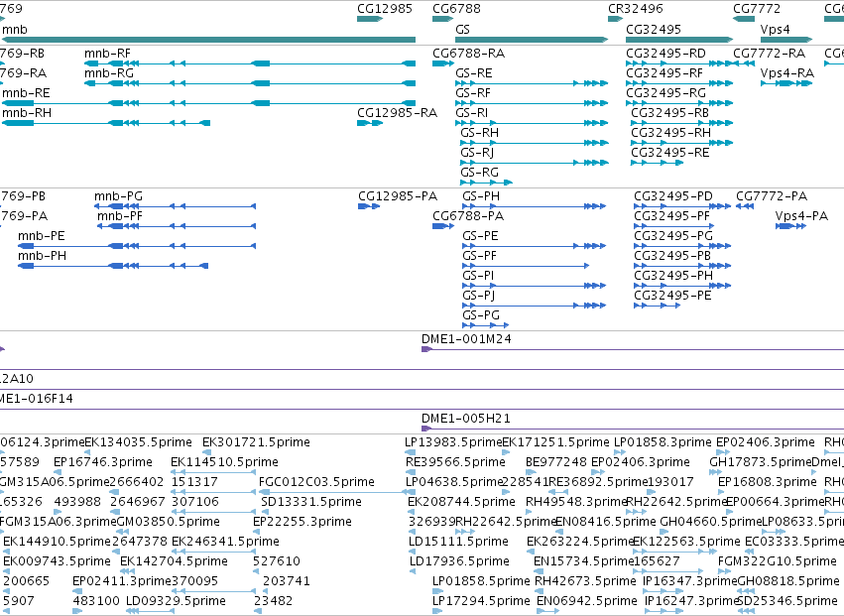Select the GS-RH transcript label

(x=479, y=133)
